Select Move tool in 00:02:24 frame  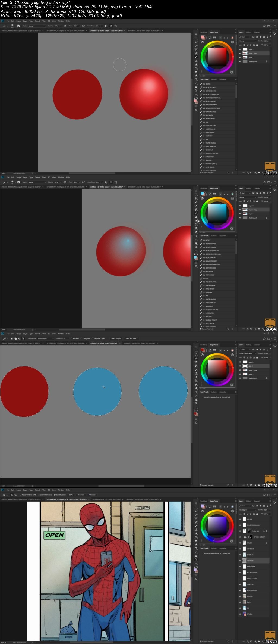click(x=196, y=34)
